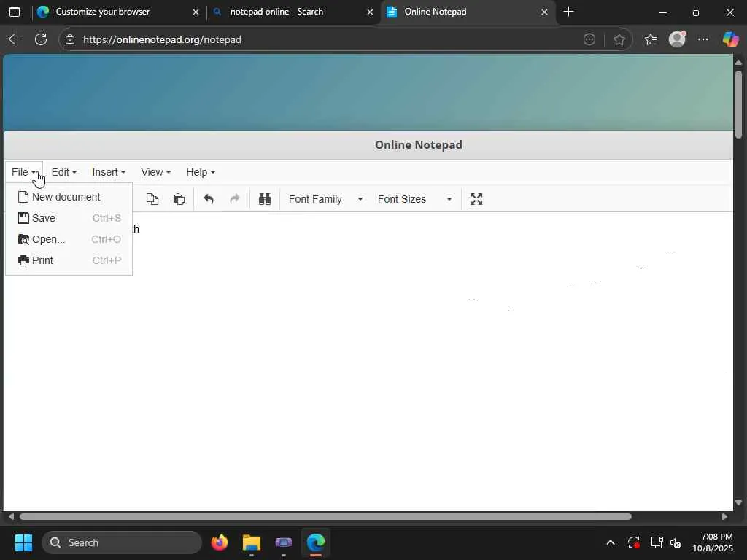The width and height of the screenshot is (747, 560).
Task: Open the Edit menu
Action: [64, 172]
